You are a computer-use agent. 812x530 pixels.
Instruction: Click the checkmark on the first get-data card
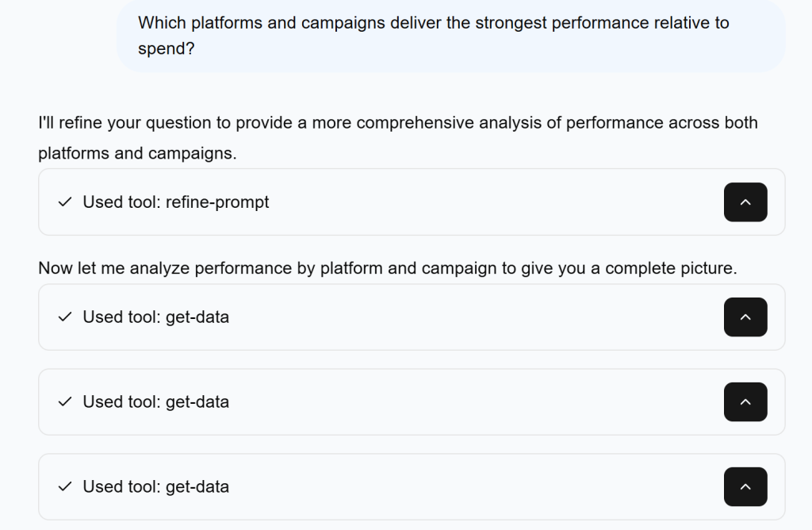64,317
